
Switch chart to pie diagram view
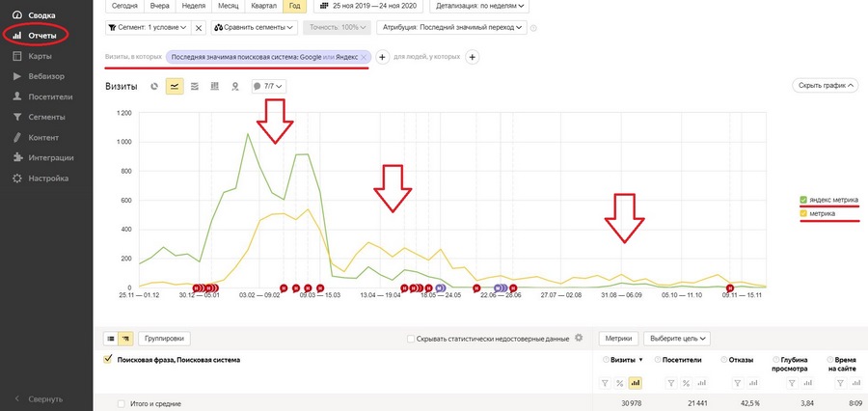point(154,87)
